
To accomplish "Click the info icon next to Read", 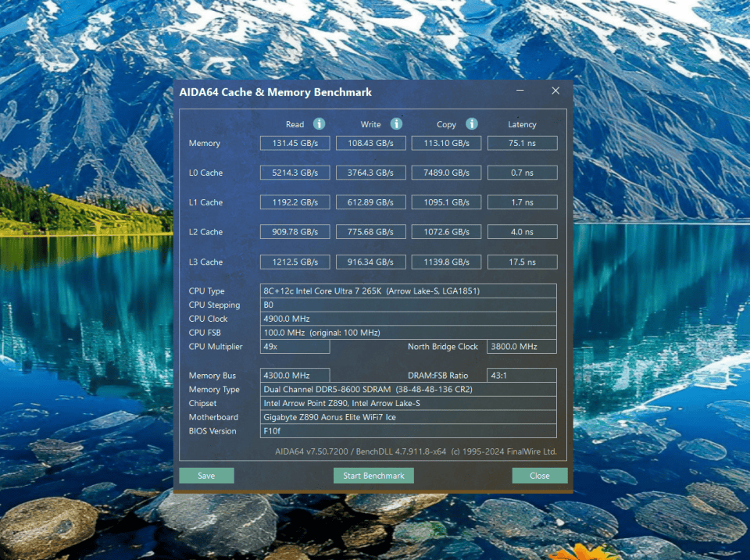I will (319, 124).
